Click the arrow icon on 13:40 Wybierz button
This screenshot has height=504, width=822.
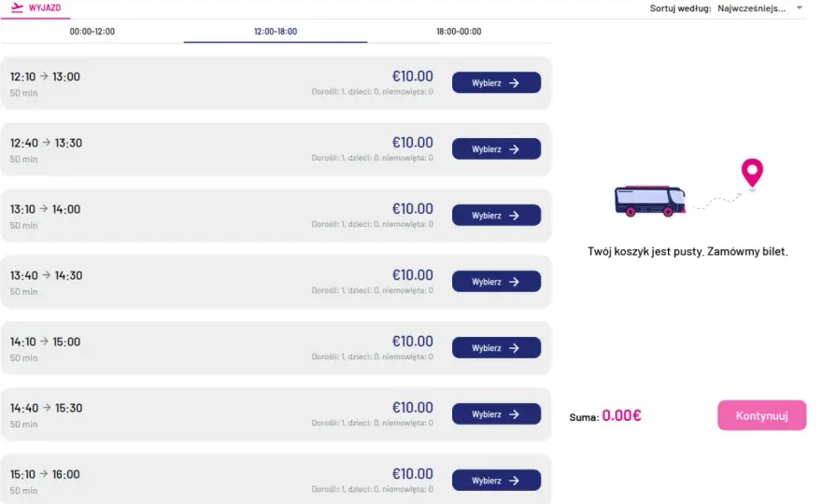(515, 282)
